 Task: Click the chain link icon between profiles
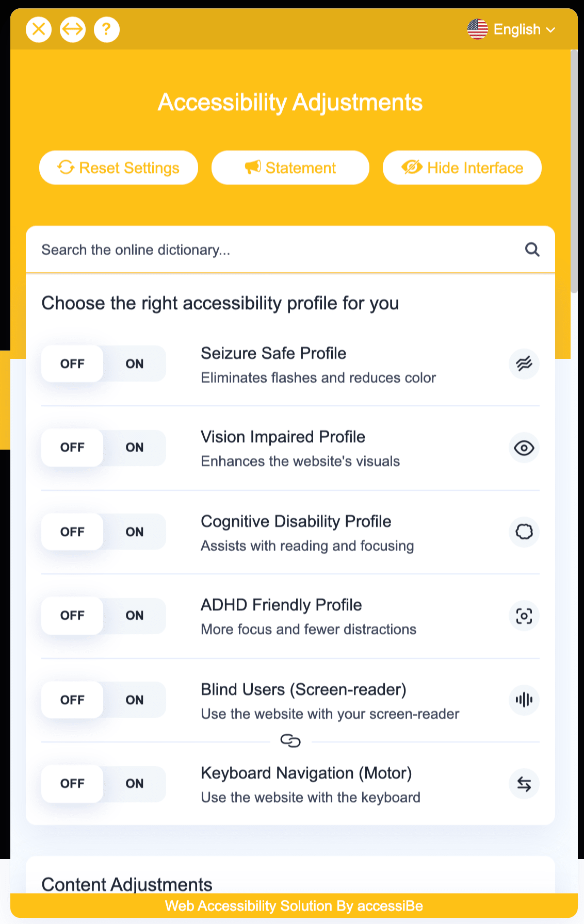tap(290, 741)
